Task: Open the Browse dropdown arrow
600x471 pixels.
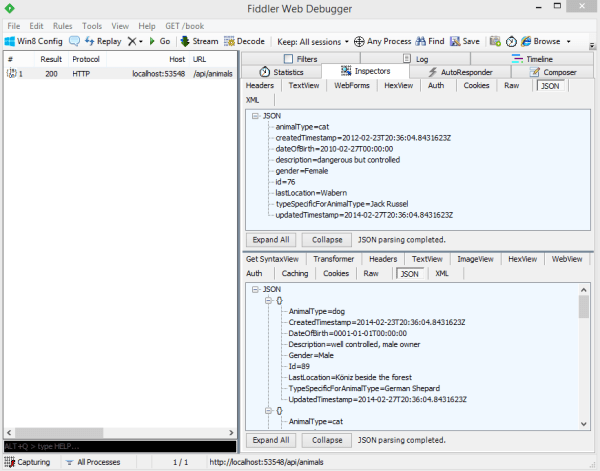Action: (x=569, y=41)
